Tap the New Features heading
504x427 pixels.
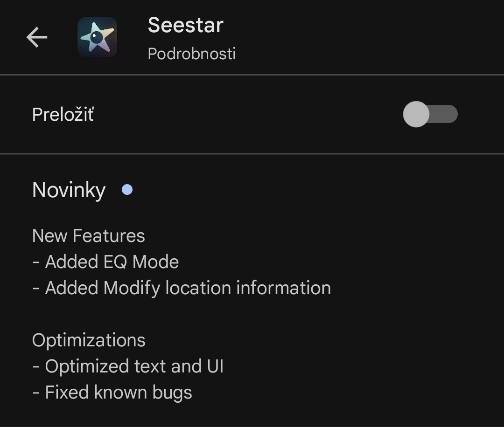pos(88,236)
